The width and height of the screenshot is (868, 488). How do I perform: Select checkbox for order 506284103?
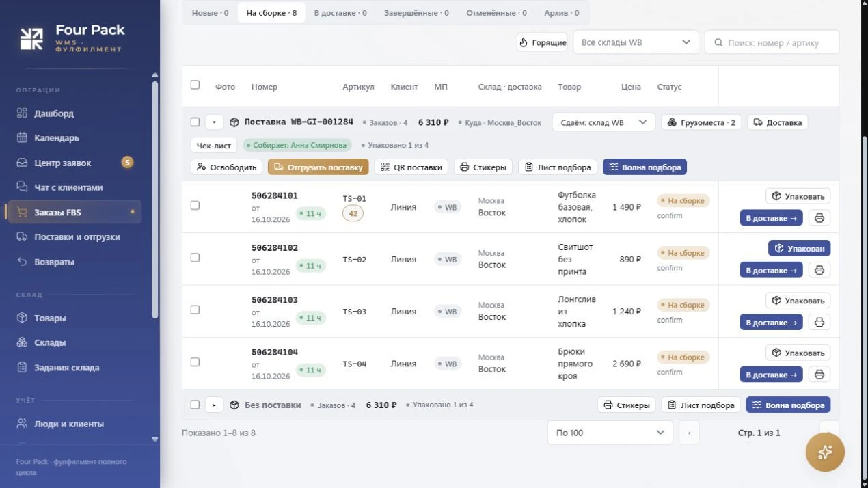click(195, 310)
